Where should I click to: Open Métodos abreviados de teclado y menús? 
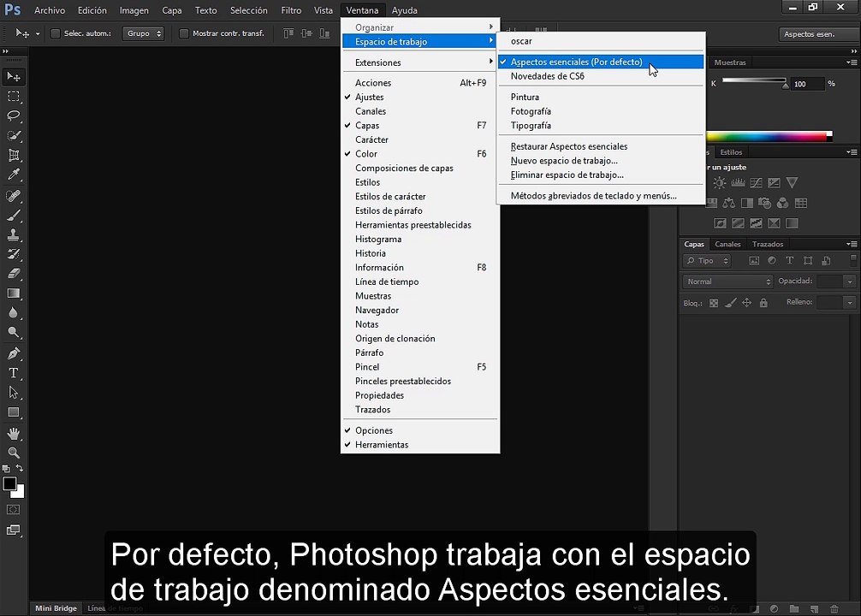click(x=601, y=196)
